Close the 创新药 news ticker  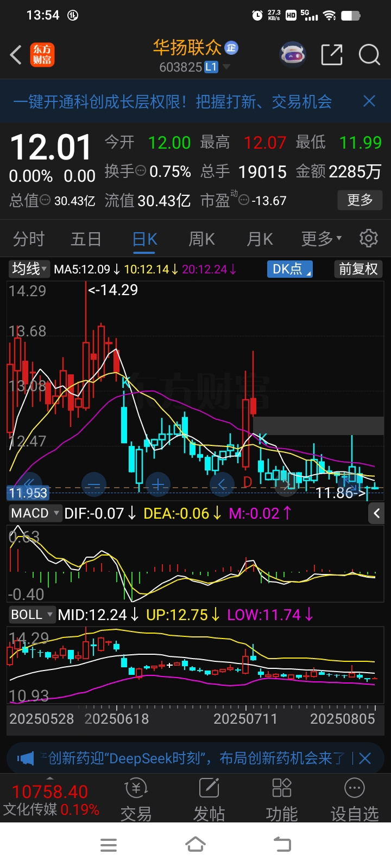coord(365,758)
